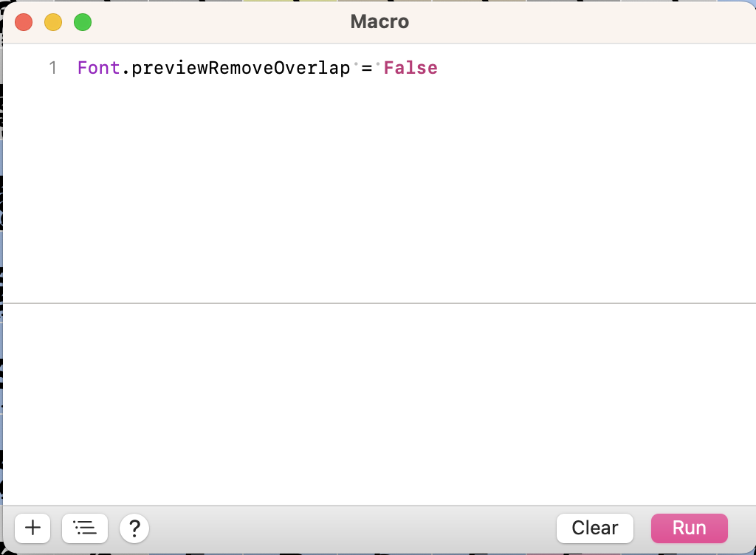Clear the output with the Clear button
The height and width of the screenshot is (555, 756).
pyautogui.click(x=594, y=528)
